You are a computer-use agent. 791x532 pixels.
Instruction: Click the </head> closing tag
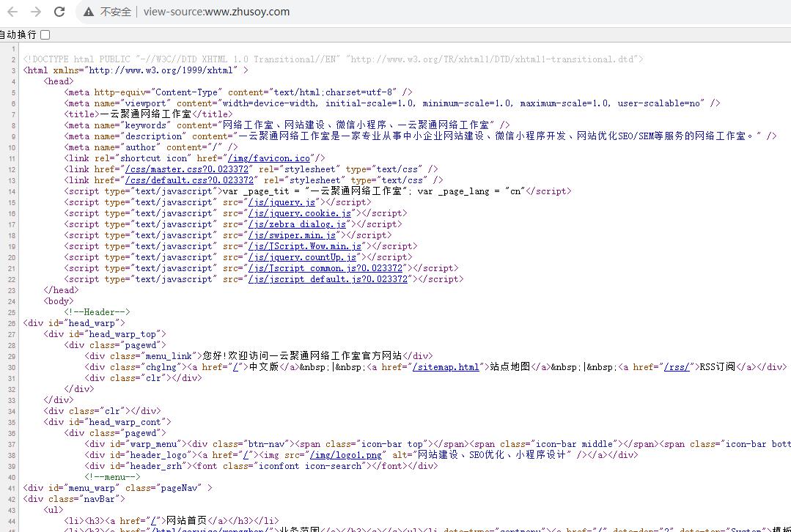(62, 290)
